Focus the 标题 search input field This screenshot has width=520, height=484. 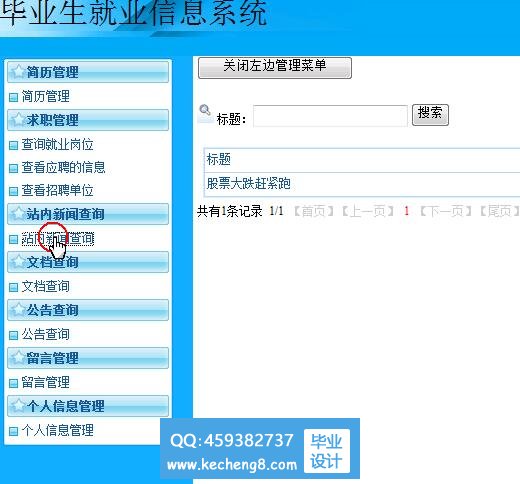(330, 116)
